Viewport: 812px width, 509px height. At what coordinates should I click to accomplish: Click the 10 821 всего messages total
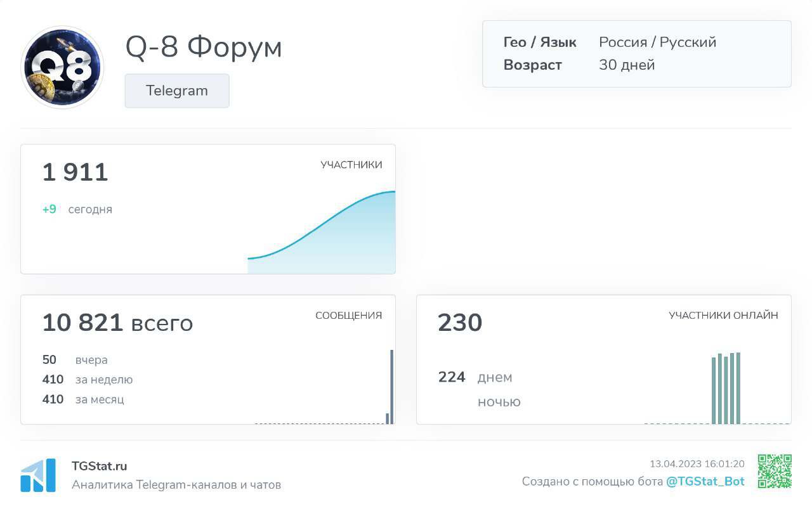pos(117,323)
